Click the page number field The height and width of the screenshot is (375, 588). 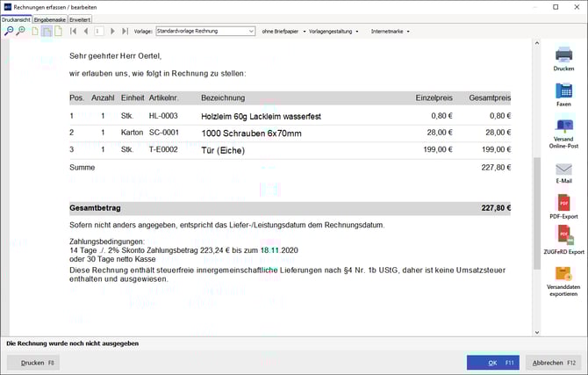click(x=98, y=31)
